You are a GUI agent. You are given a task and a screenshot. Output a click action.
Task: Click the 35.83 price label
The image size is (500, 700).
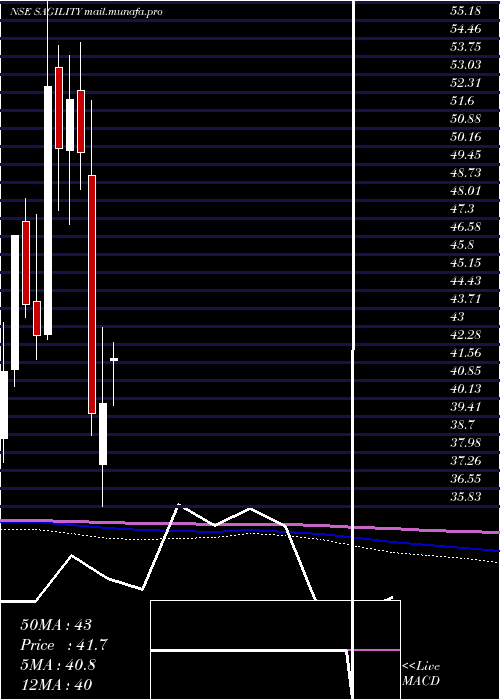[466, 496]
